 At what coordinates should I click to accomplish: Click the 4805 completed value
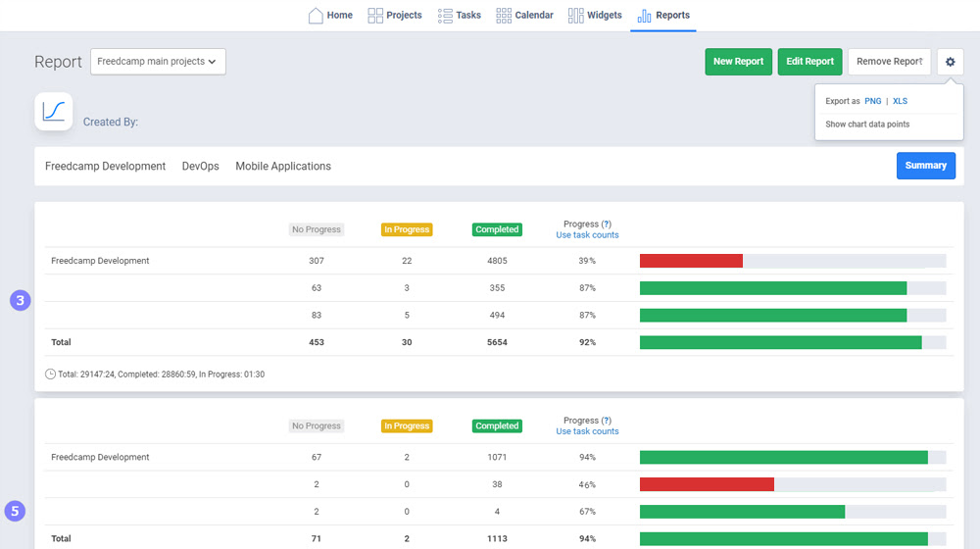(497, 261)
